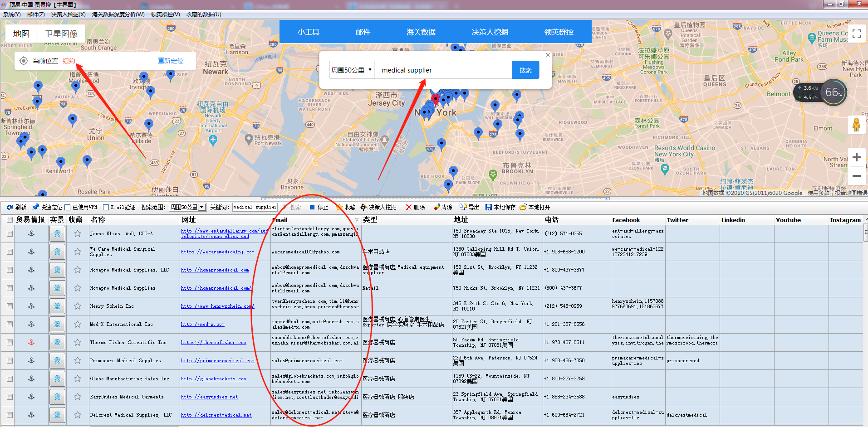Open street view icon for Henry Schein Inc
868x427 pixels.
pos(57,306)
